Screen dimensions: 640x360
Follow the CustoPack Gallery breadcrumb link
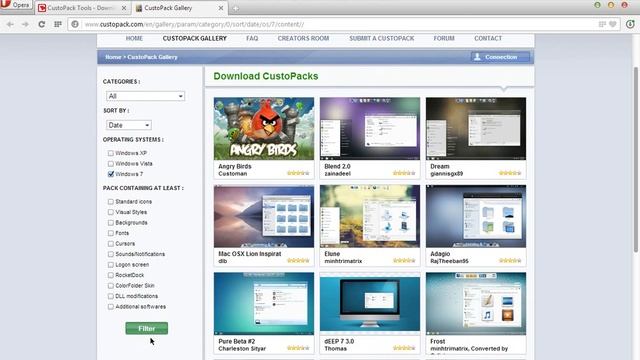point(152,57)
